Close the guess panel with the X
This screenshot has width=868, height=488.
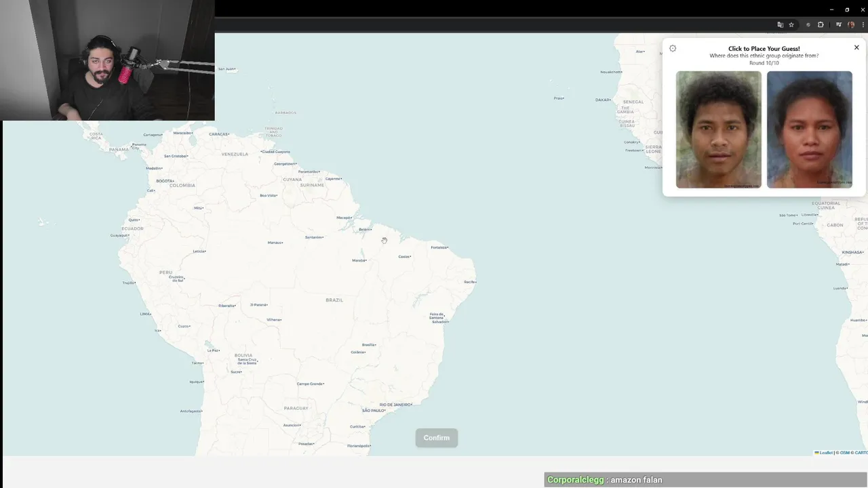[x=856, y=47]
